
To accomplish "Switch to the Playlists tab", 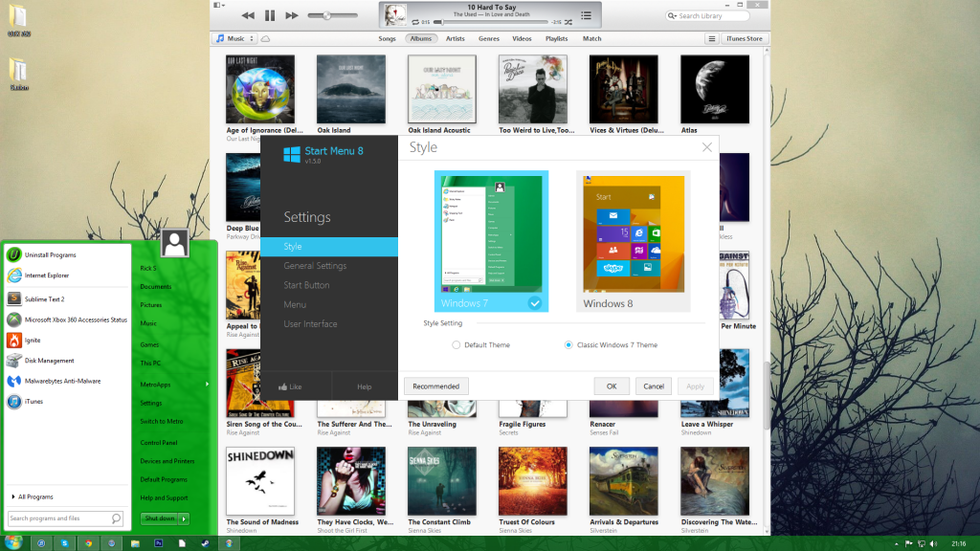I will (556, 38).
